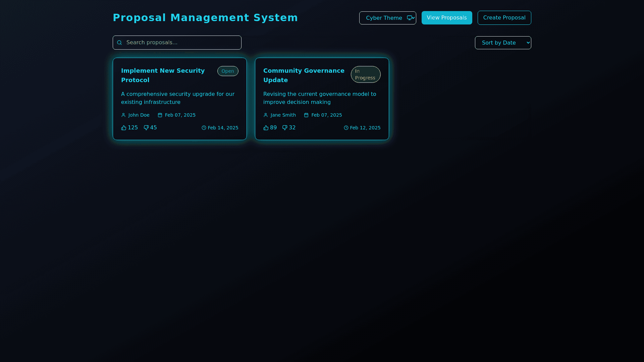Switch to the Create Proposal tab
This screenshot has width=644, height=362.
click(x=504, y=18)
